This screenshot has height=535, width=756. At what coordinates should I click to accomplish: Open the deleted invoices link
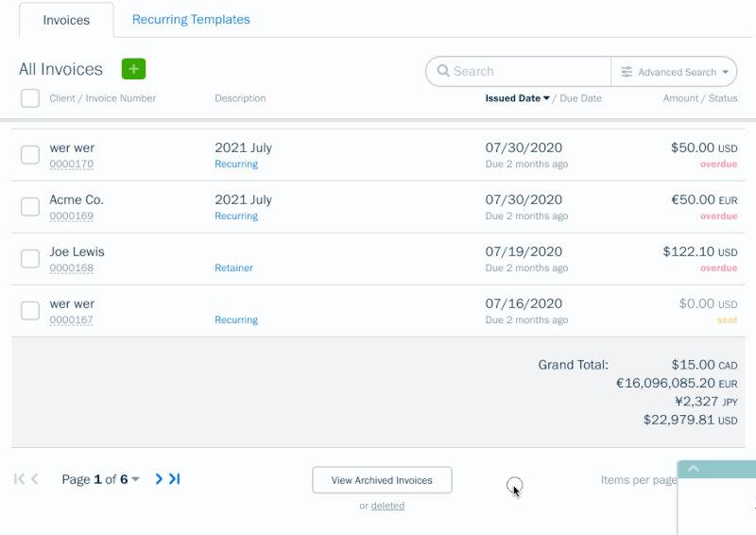(x=387, y=506)
